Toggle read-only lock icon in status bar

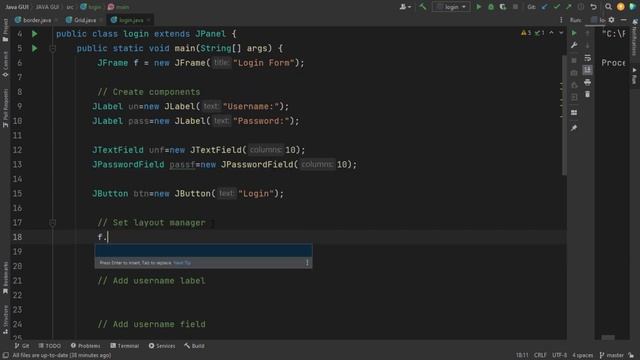click(631, 356)
